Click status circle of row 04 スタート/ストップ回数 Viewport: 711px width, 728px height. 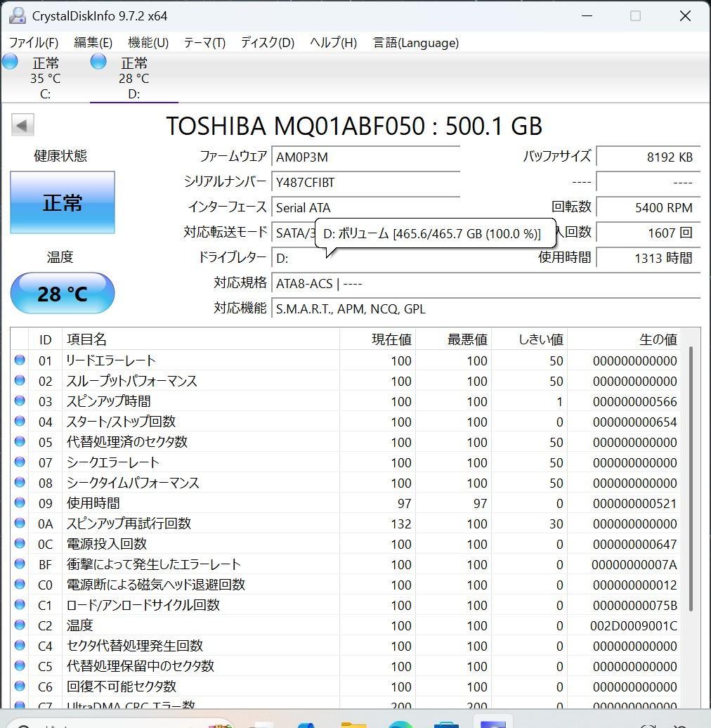20,421
